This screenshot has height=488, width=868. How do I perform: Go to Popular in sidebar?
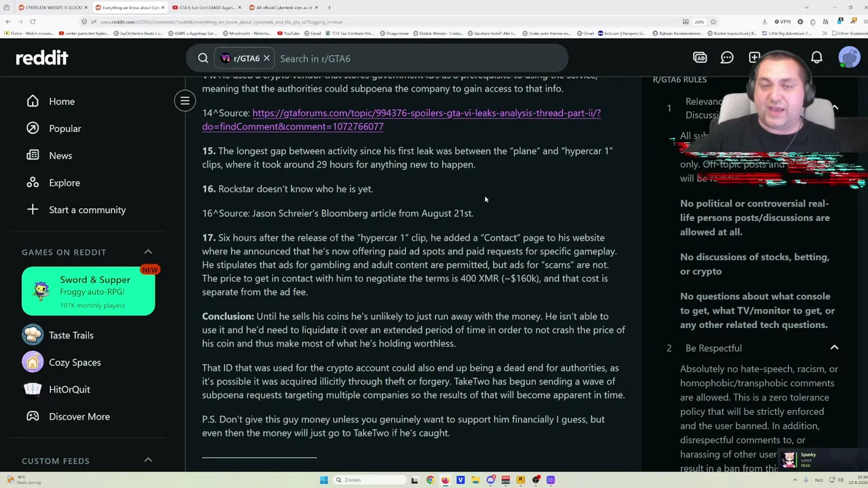pyautogui.click(x=65, y=128)
